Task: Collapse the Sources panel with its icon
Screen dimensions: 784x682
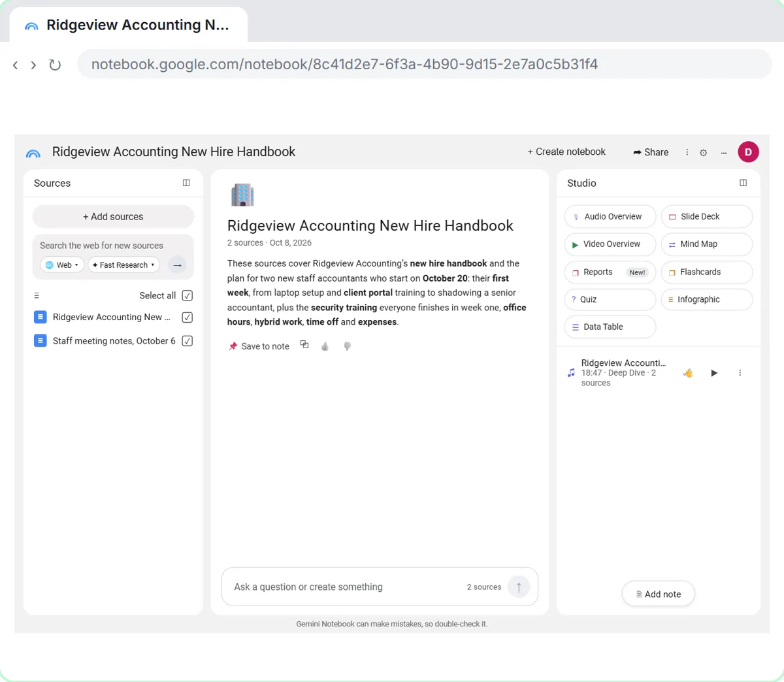Action: [x=186, y=183]
